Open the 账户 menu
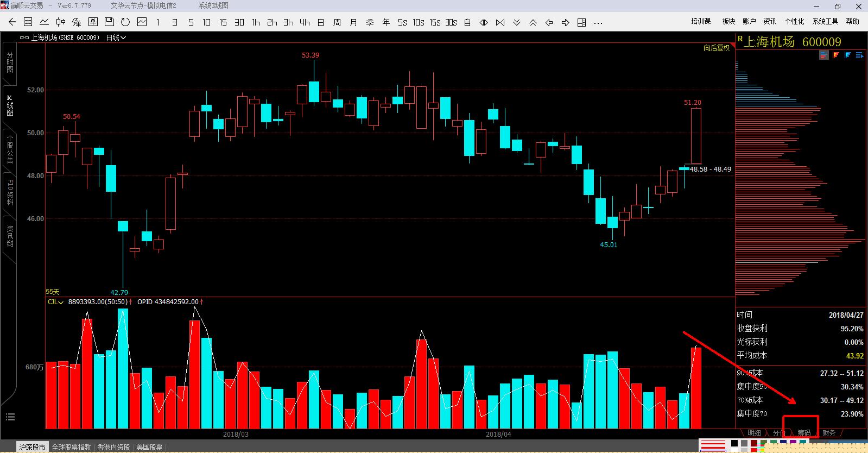The height and width of the screenshot is (453, 868). (x=749, y=21)
